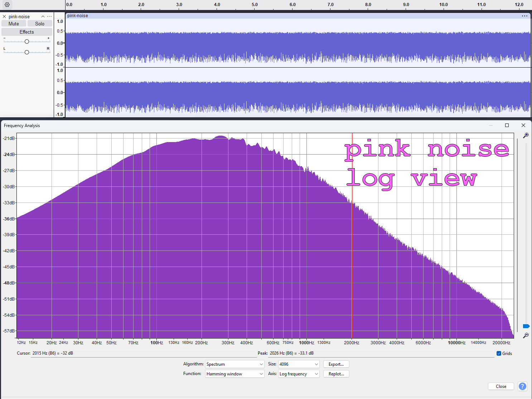Zoom out the spectrum with bottom magnifier
532x399 pixels.
[526, 336]
